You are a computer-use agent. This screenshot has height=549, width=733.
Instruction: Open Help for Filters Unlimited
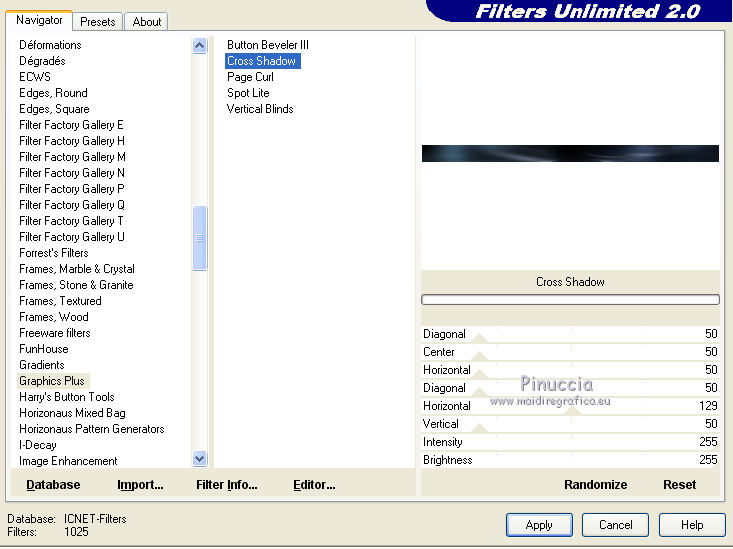click(692, 525)
